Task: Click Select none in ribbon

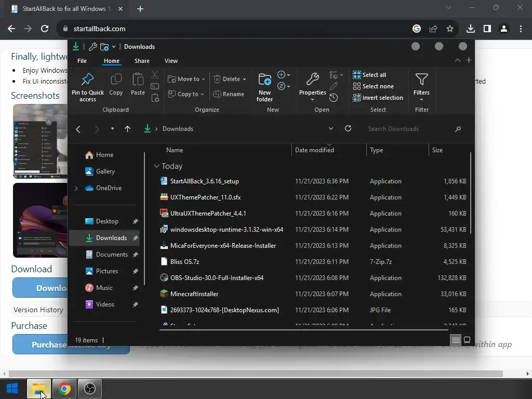Action: pos(373,86)
